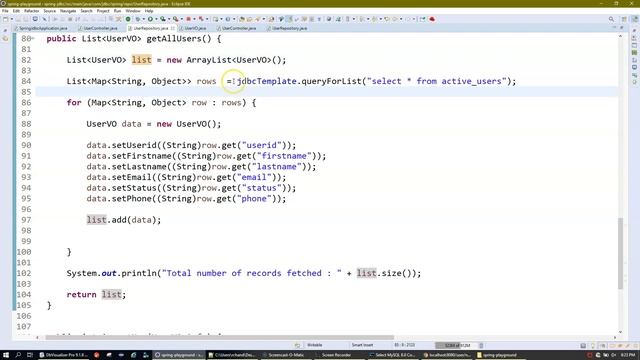Close the active UserRepository.java tab
Screen dimensions: 640x360
point(173,28)
